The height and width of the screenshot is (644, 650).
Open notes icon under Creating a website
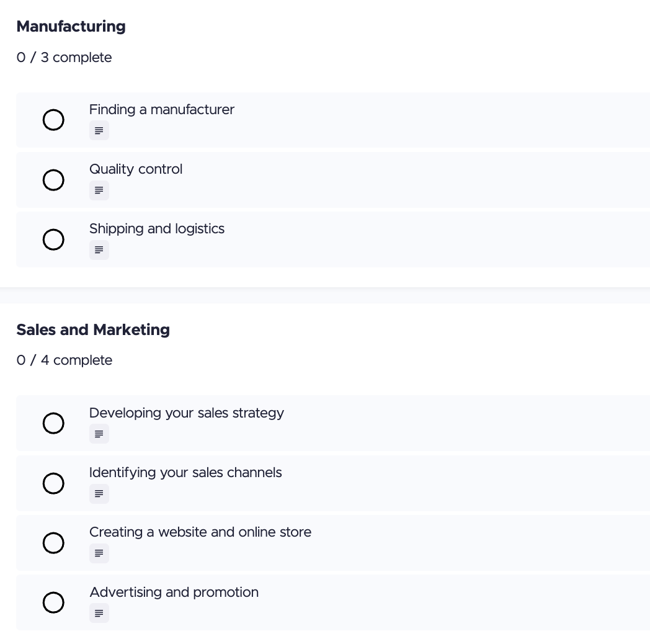[99, 553]
